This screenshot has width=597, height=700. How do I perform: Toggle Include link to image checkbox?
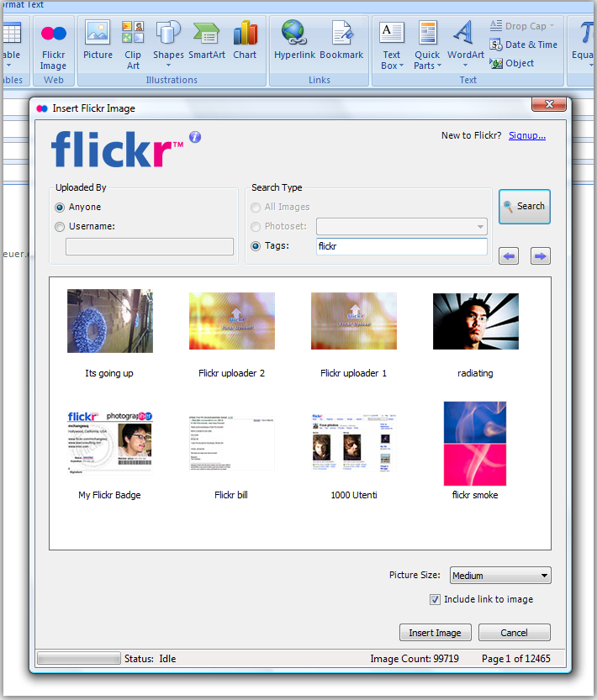pos(435,599)
